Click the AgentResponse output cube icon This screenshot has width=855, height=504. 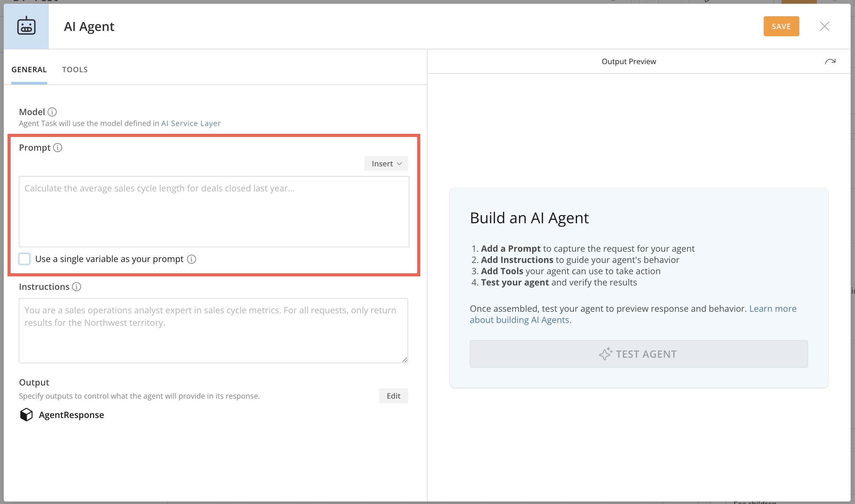point(26,414)
